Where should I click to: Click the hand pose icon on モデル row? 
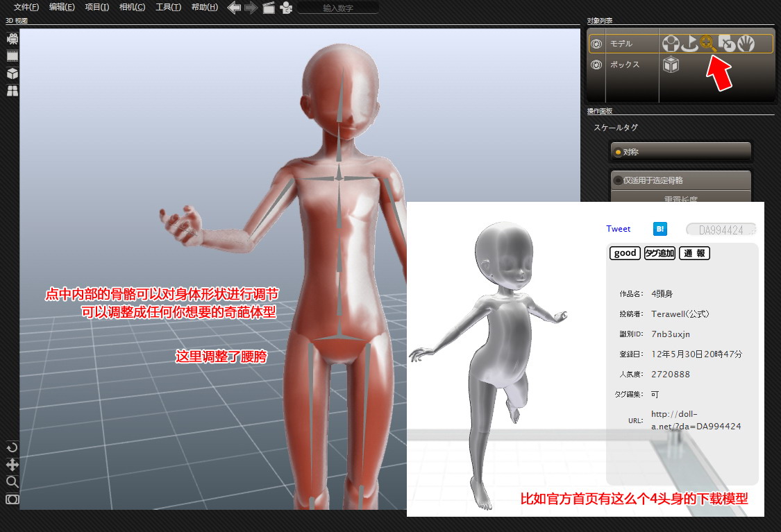[x=746, y=44]
